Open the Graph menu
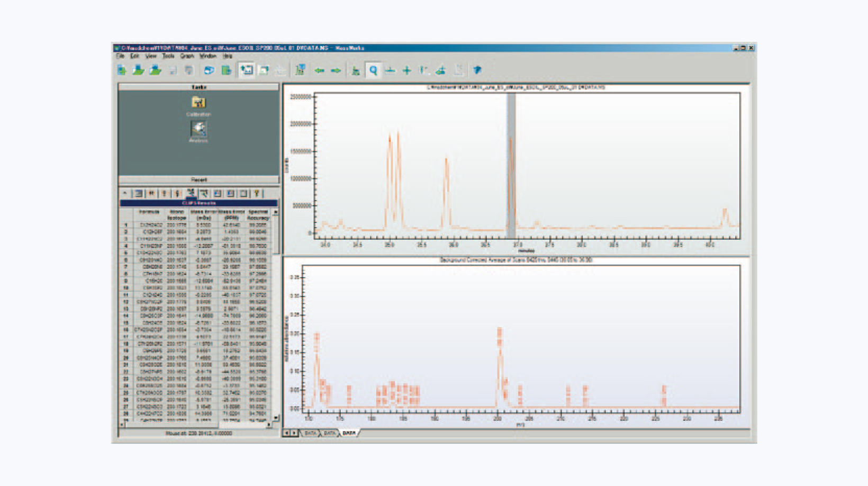Viewport: 868px width, 486px height. pyautogui.click(x=187, y=56)
